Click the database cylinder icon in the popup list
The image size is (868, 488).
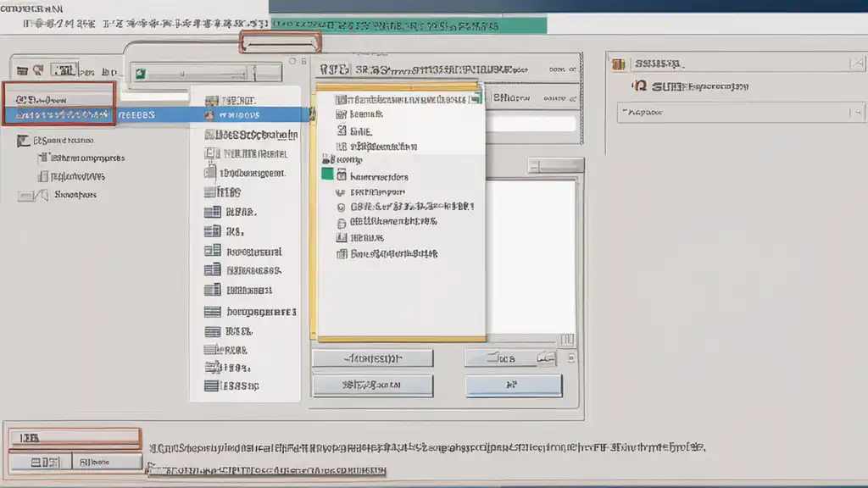coord(341,223)
